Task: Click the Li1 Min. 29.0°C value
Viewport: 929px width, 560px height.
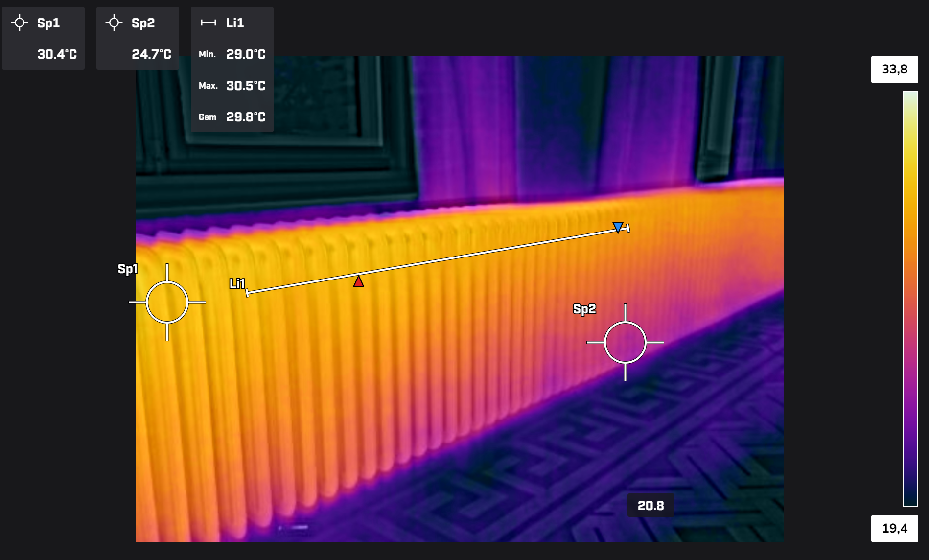Action: (x=246, y=54)
